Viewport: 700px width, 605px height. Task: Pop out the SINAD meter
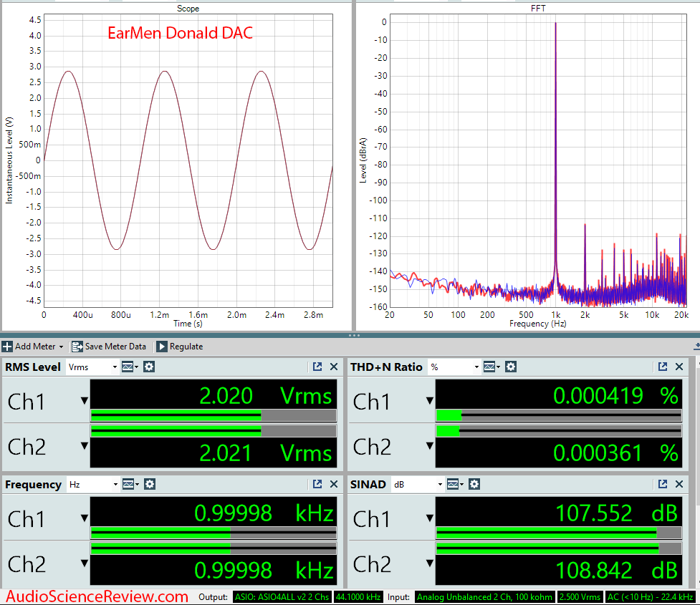663,484
